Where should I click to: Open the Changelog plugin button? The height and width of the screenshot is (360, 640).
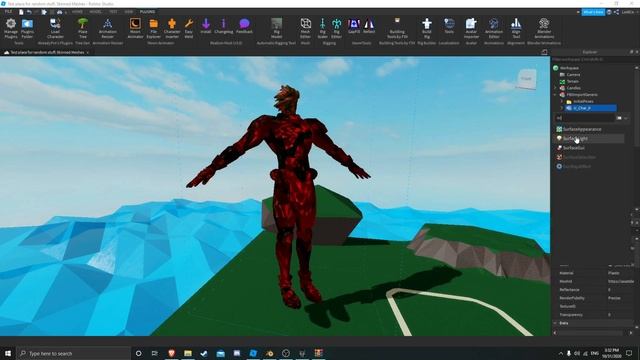(224, 26)
